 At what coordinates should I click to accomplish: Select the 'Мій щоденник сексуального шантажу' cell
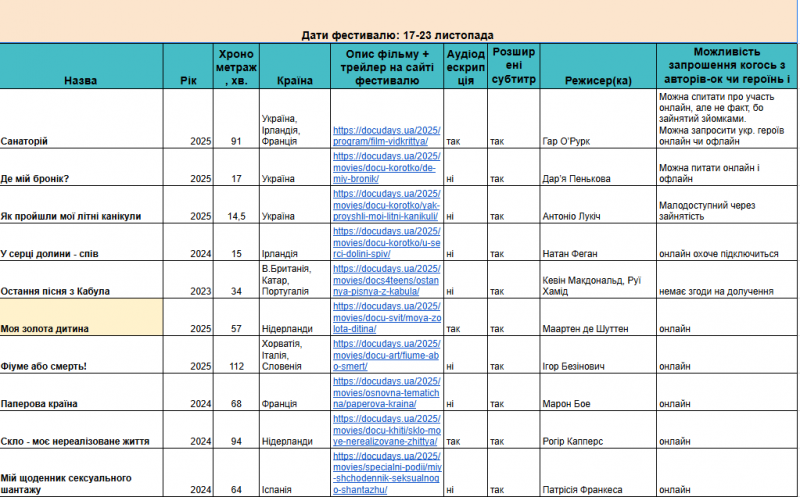pos(81,473)
